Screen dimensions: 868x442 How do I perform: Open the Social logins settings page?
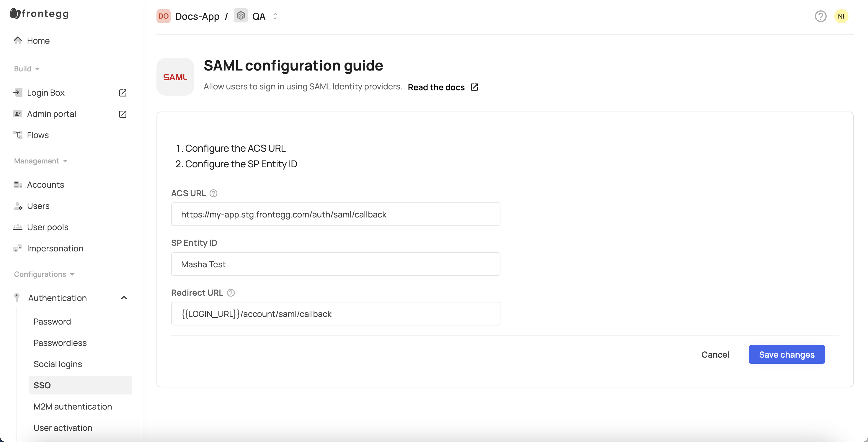(58, 364)
